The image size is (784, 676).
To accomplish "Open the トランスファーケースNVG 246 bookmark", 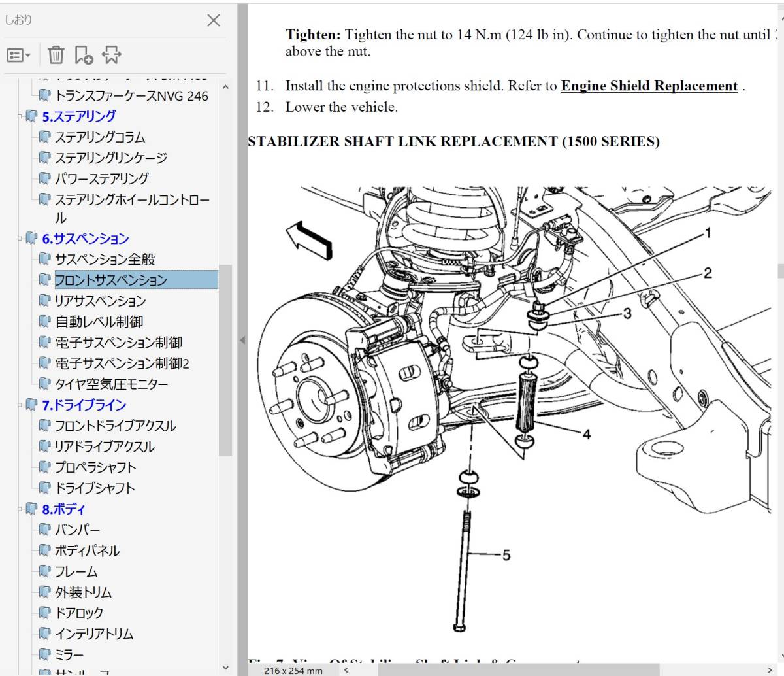I will coord(131,96).
